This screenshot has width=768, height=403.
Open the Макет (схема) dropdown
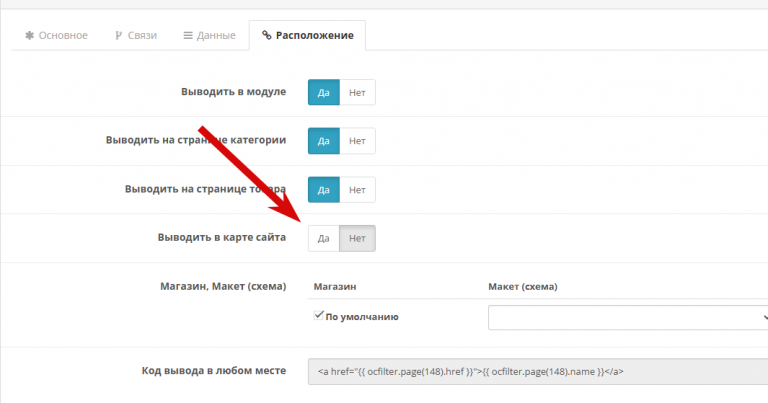628,317
